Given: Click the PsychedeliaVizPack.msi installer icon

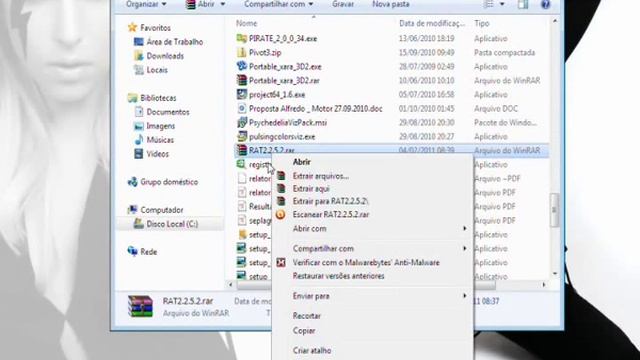Looking at the screenshot, I should click(x=242, y=122).
